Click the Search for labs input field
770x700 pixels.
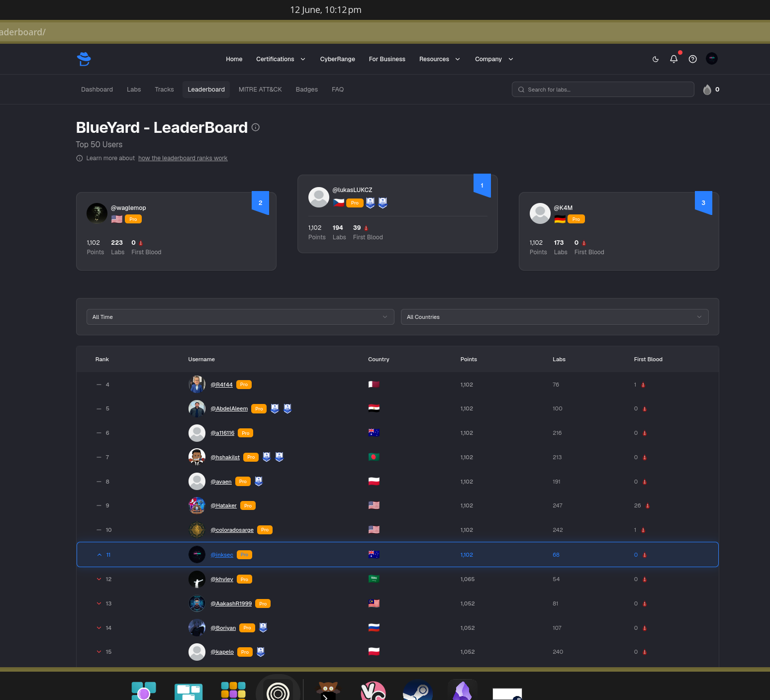[603, 90]
